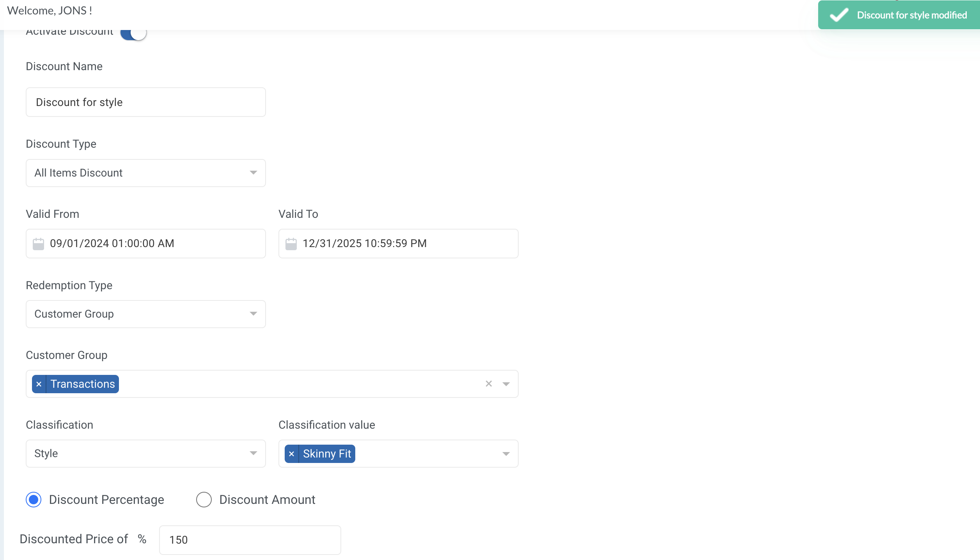Click the Redemption Type label
980x560 pixels.
click(69, 285)
